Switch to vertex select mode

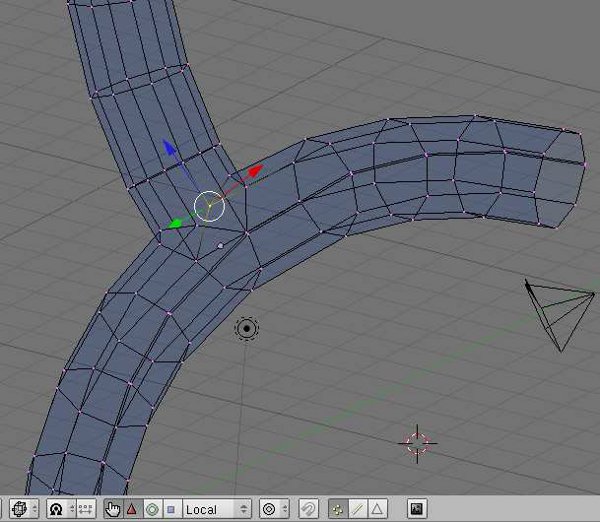[x=338, y=509]
